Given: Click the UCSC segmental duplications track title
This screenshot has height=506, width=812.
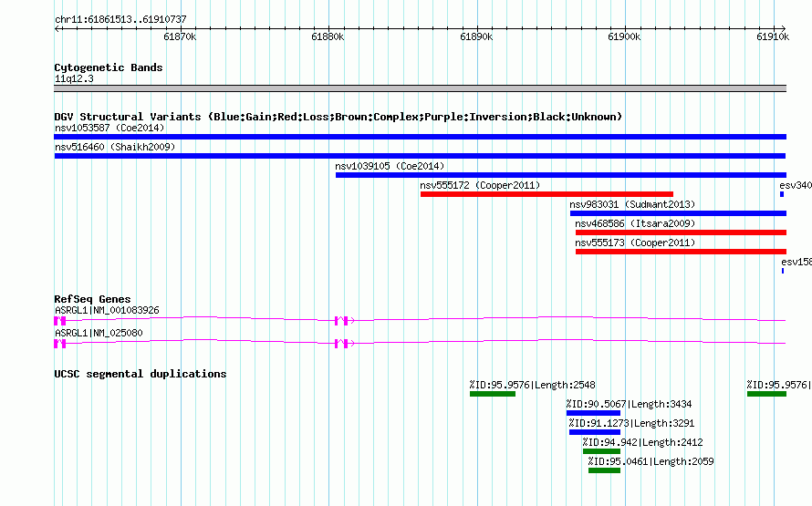Looking at the screenshot, I should click(x=140, y=374).
